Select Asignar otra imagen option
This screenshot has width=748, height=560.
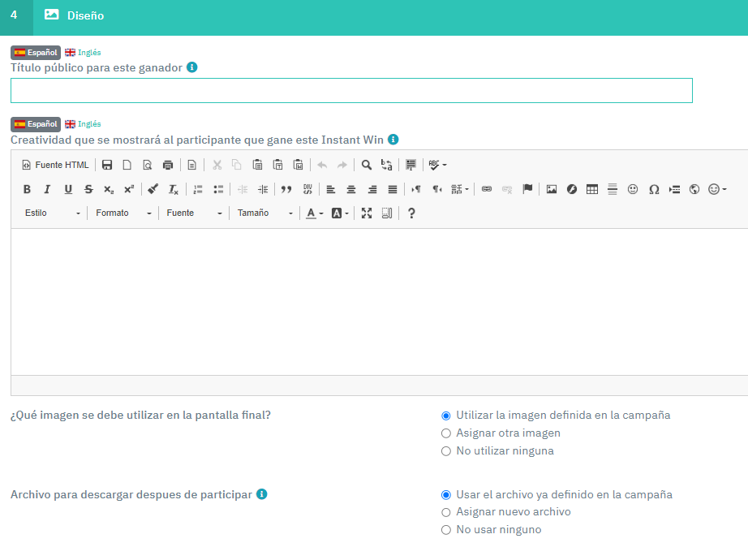pyautogui.click(x=446, y=433)
